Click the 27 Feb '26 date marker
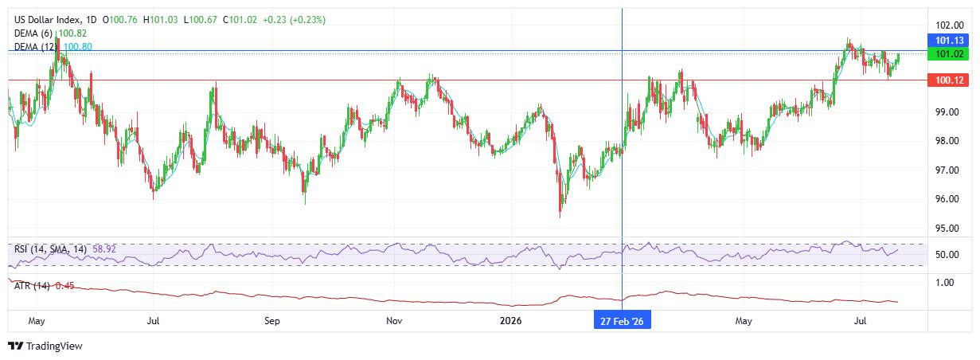The width and height of the screenshot is (980, 360). 623,321
